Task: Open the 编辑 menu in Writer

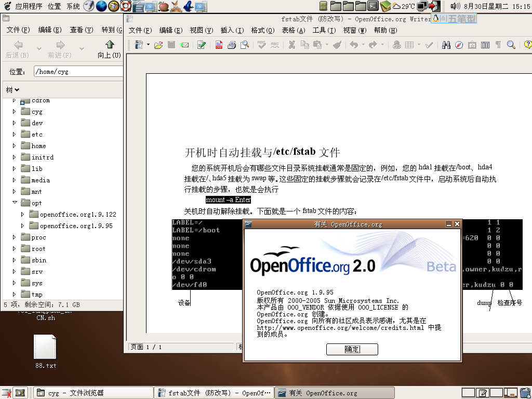Action: [170, 30]
